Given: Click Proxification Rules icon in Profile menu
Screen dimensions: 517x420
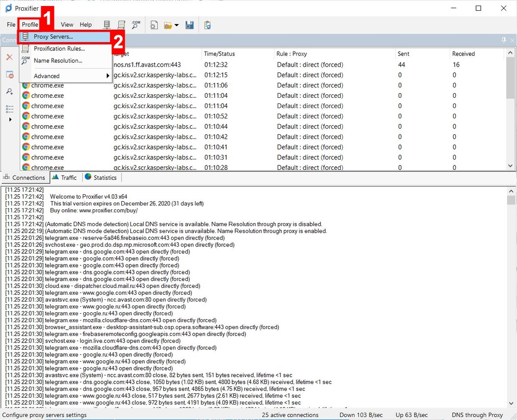Looking at the screenshot, I should click(x=25, y=49).
